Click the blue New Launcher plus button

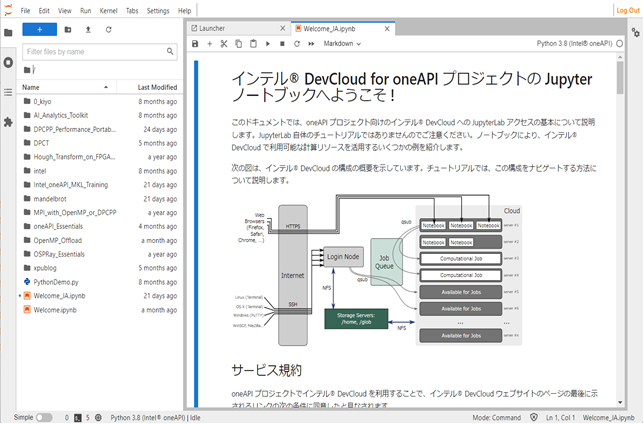(x=39, y=30)
